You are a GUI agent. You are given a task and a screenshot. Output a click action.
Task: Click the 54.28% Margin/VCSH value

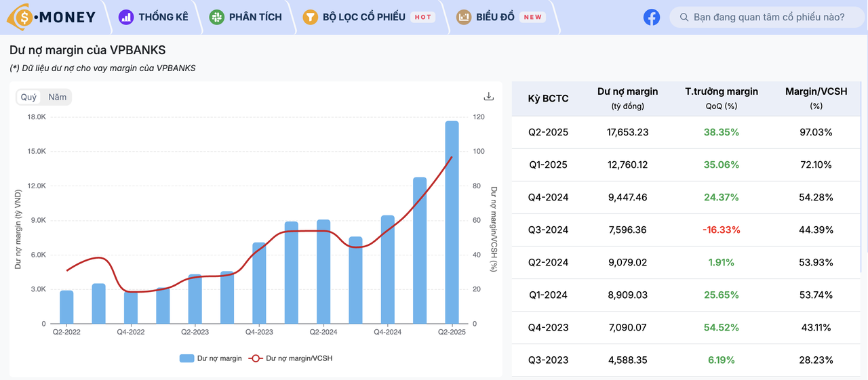pyautogui.click(x=816, y=197)
